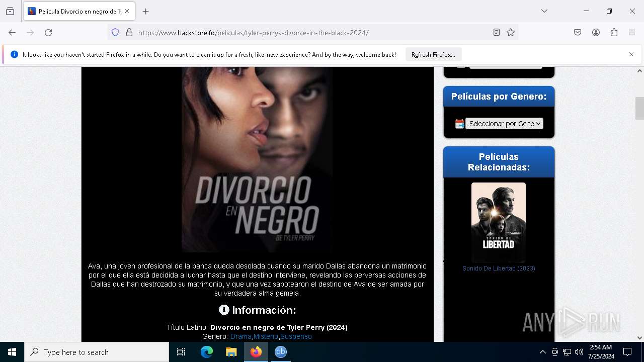Close the Divorcio en negro tab
Screen dimensions: 644x362
click(127, 11)
